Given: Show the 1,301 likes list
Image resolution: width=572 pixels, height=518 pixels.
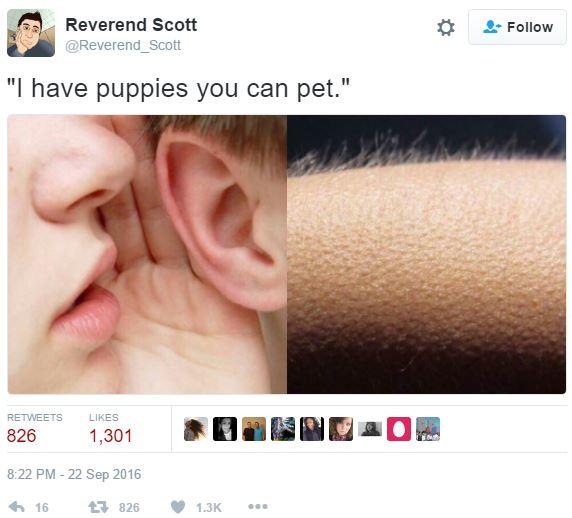Looking at the screenshot, I should tap(111, 428).
